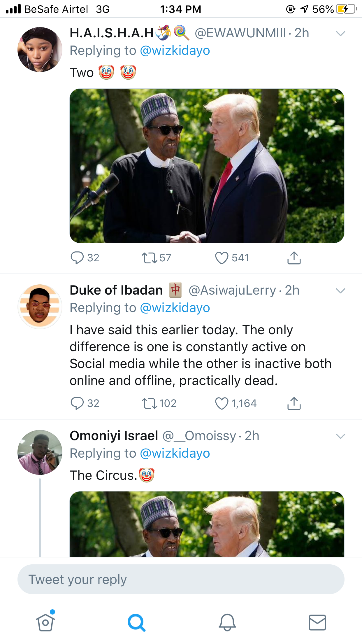Share H.A.I.S.H.A.H's tweet
362x644 pixels.
(x=294, y=258)
